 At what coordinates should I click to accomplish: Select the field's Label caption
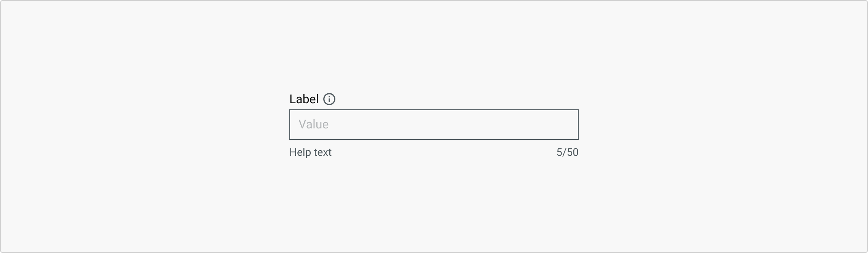click(x=304, y=99)
